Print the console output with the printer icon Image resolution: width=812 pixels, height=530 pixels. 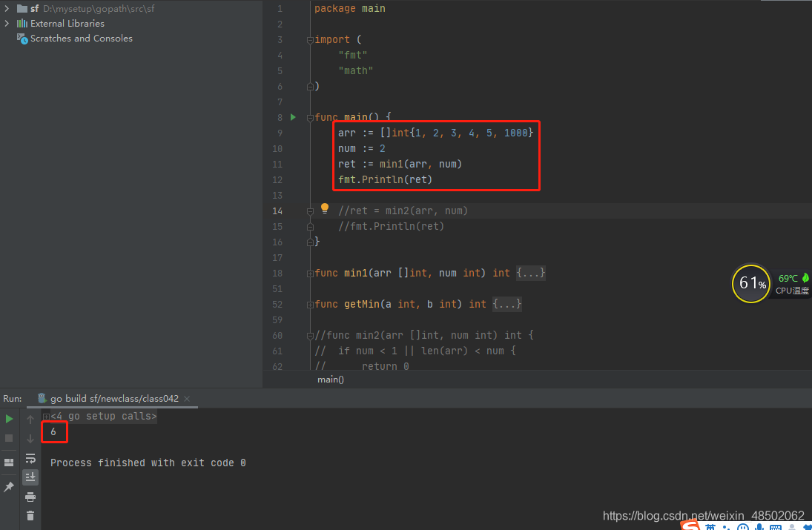(x=30, y=497)
